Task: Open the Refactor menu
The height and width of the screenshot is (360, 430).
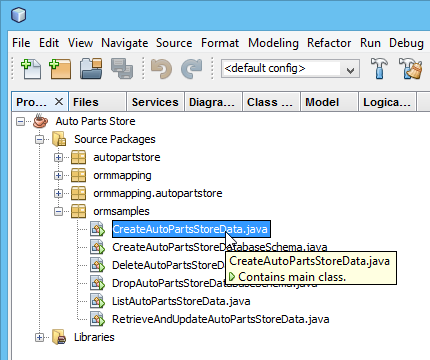Action: (x=329, y=43)
